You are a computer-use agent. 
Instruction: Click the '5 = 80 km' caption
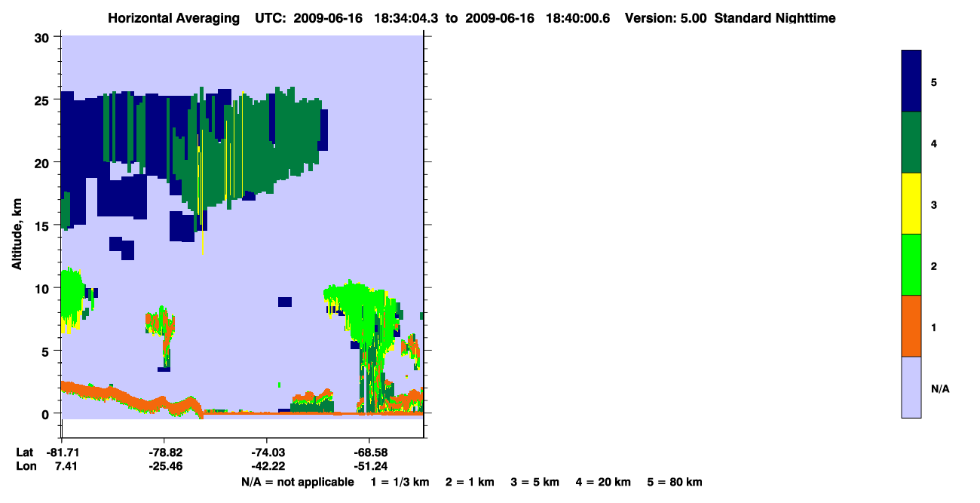point(675,482)
